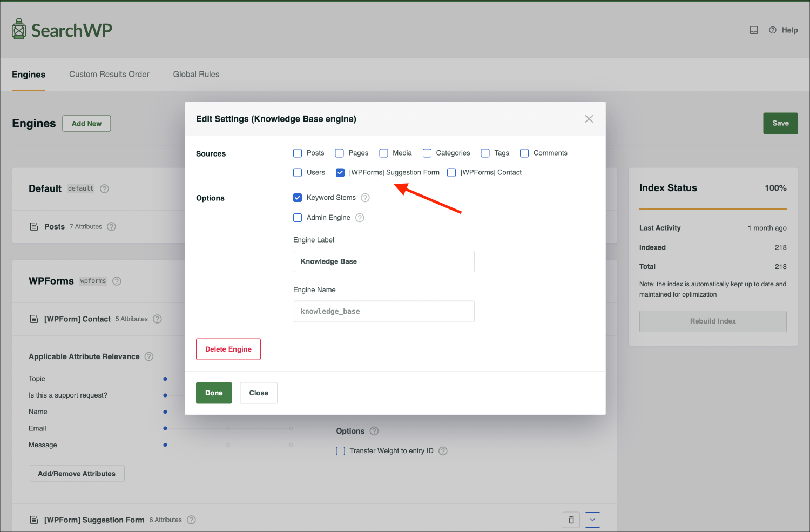Switch to the Global Rules tab

pyautogui.click(x=196, y=75)
